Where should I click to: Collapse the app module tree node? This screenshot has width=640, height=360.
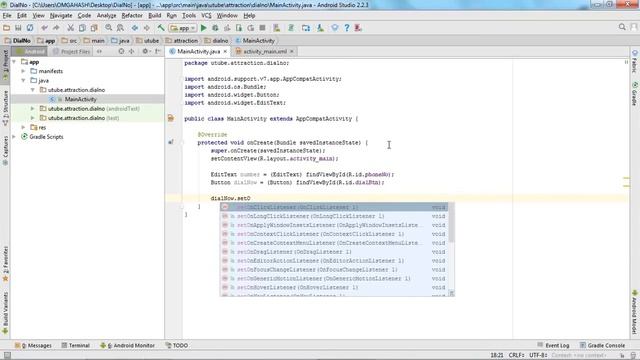(14, 62)
